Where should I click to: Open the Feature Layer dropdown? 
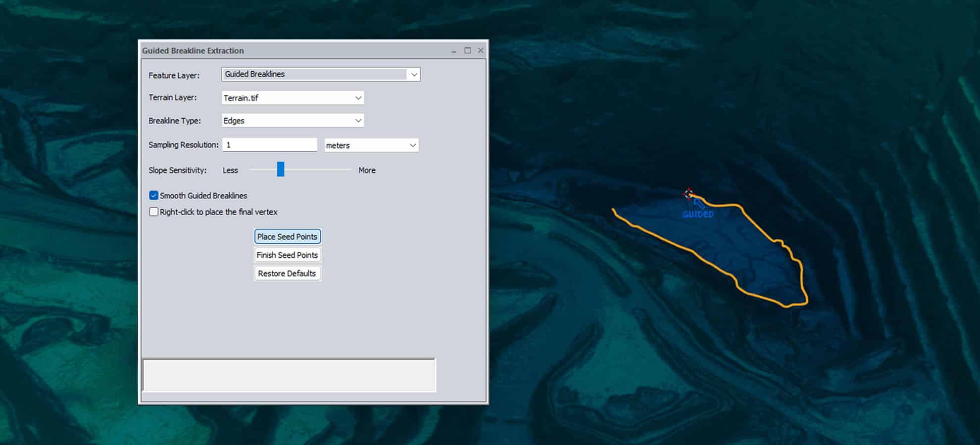(414, 75)
